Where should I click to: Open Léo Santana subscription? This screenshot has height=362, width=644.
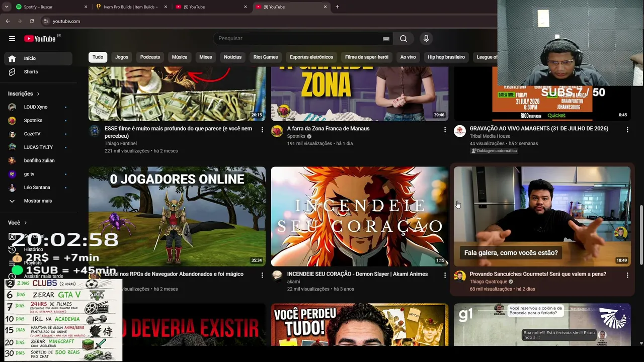point(38,188)
